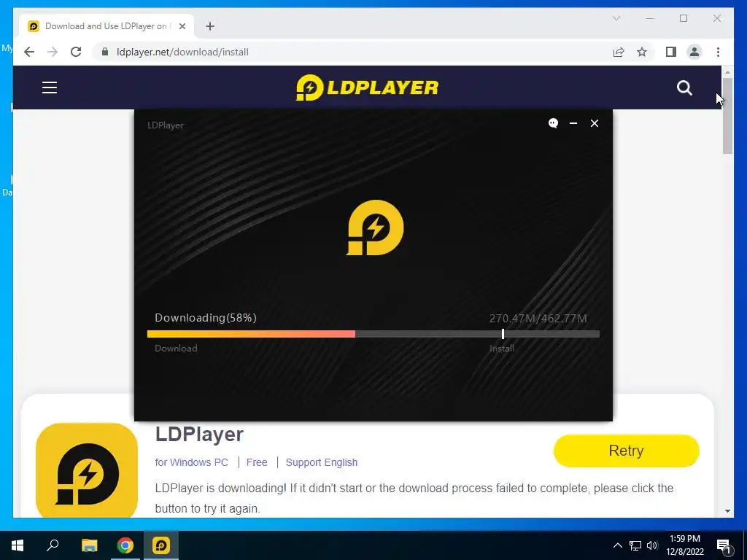Click the LDPlayer heading text
This screenshot has width=747, height=560.
point(199,435)
